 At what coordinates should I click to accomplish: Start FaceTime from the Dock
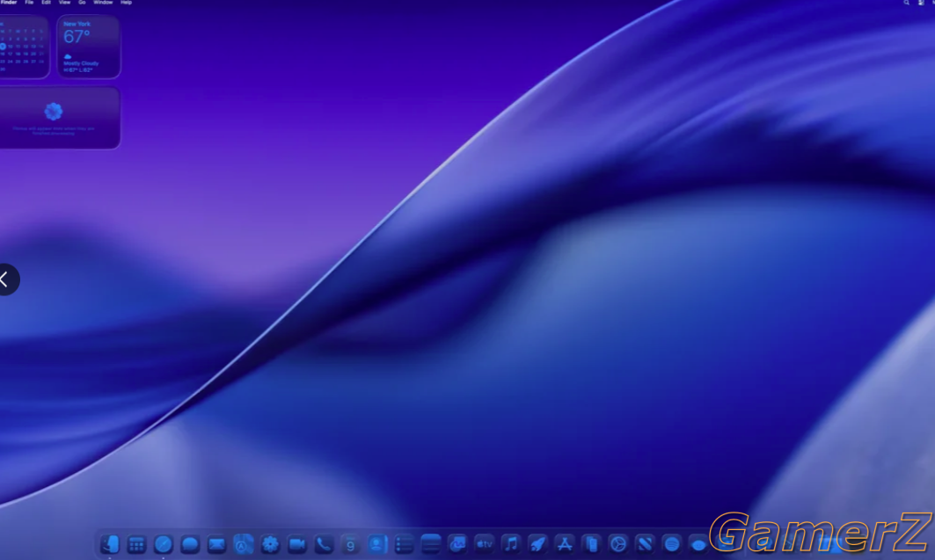point(297,544)
